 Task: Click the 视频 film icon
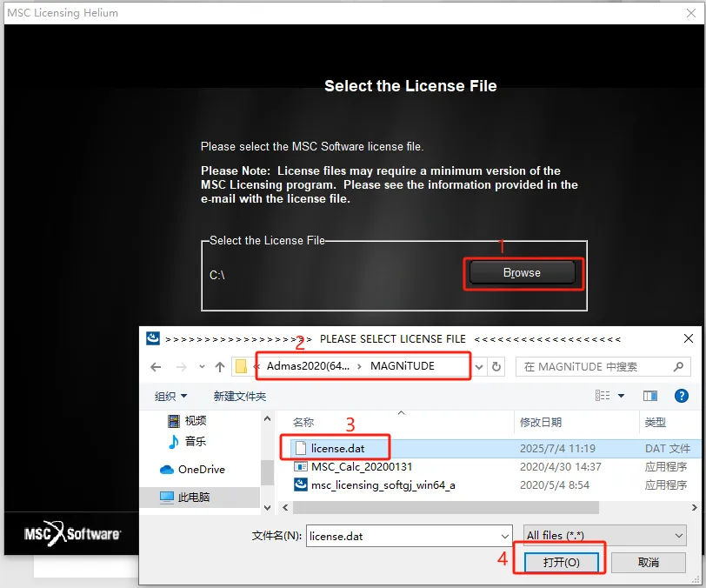[x=174, y=421]
